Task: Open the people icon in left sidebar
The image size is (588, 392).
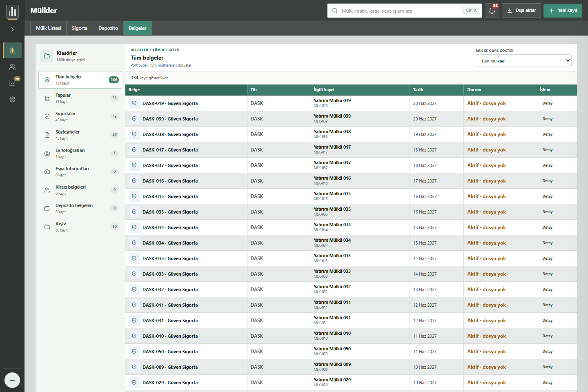Action: coord(12,67)
